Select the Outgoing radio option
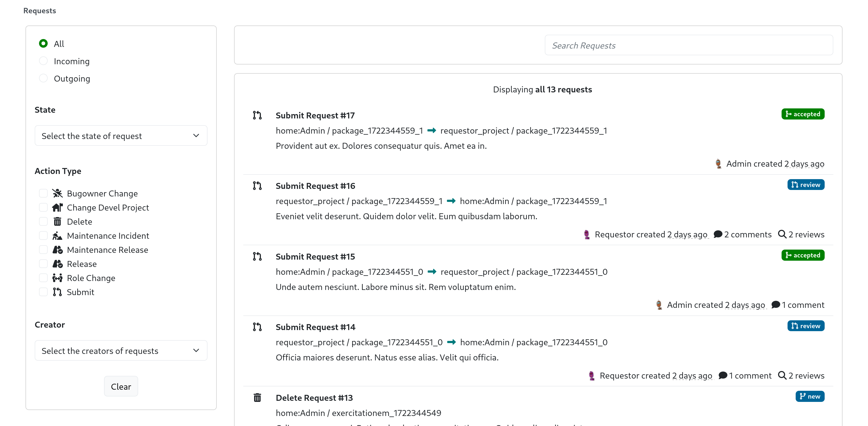This screenshot has height=426, width=868. [43, 78]
